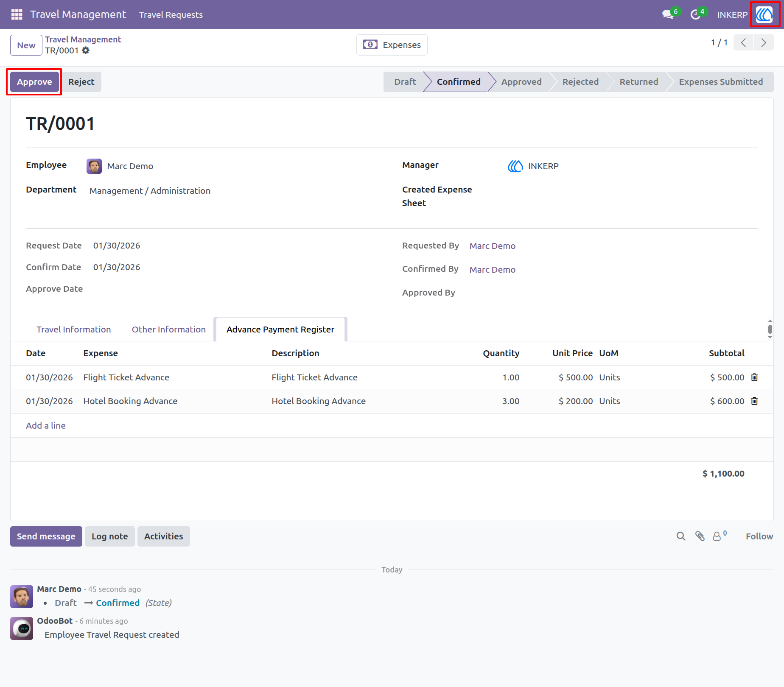This screenshot has width=784, height=687.
Task: Click the Rejected status stage
Action: click(580, 82)
